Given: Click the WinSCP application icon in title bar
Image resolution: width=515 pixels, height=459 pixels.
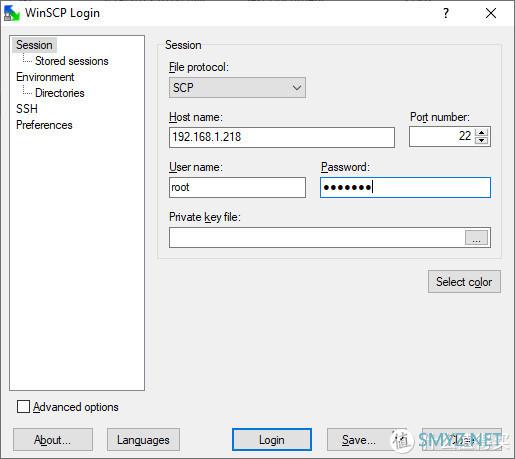Looking at the screenshot, I should point(12,14).
